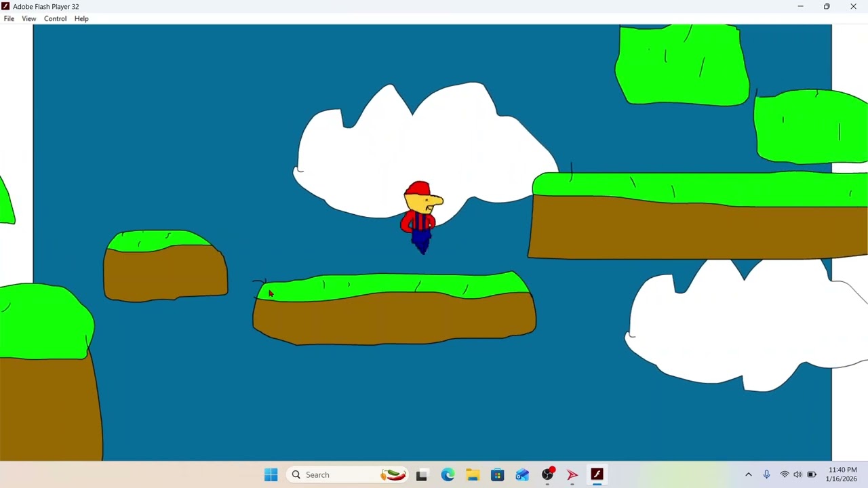Minimize the Adobe Flash Player window

pos(800,6)
